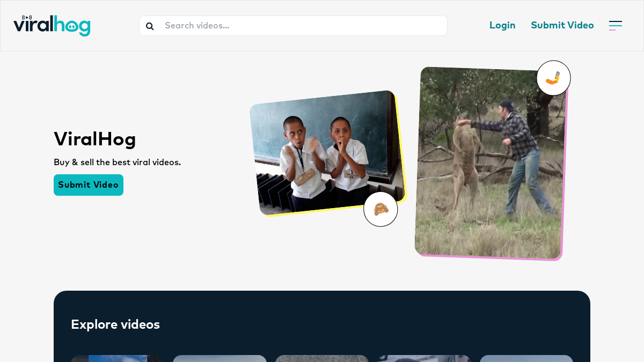This screenshot has height=362, width=644.
Task: Click the 'Buy & sell the best viral videos.' text
Action: pos(118,162)
